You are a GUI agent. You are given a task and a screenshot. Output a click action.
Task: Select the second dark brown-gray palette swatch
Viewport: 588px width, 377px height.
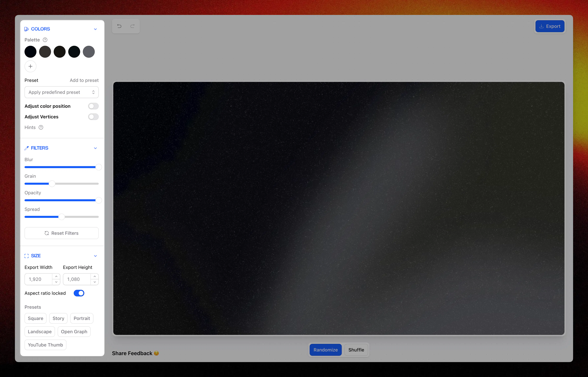tap(45, 52)
